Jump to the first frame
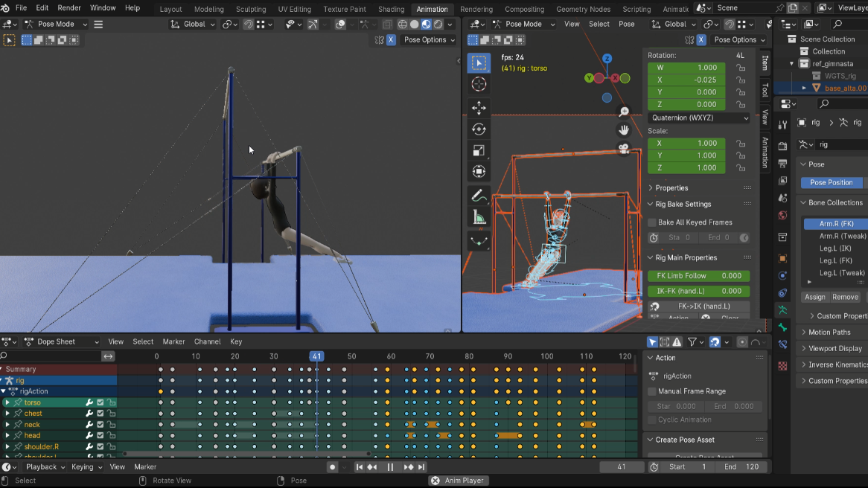The width and height of the screenshot is (868, 488). pyautogui.click(x=360, y=467)
